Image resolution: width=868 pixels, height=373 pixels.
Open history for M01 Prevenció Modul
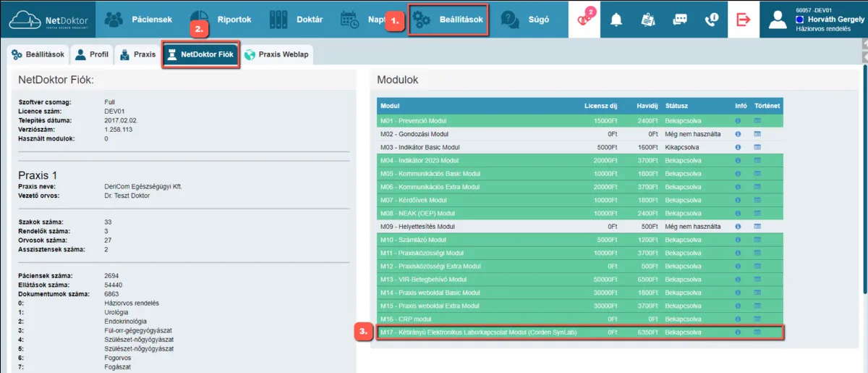(758, 120)
